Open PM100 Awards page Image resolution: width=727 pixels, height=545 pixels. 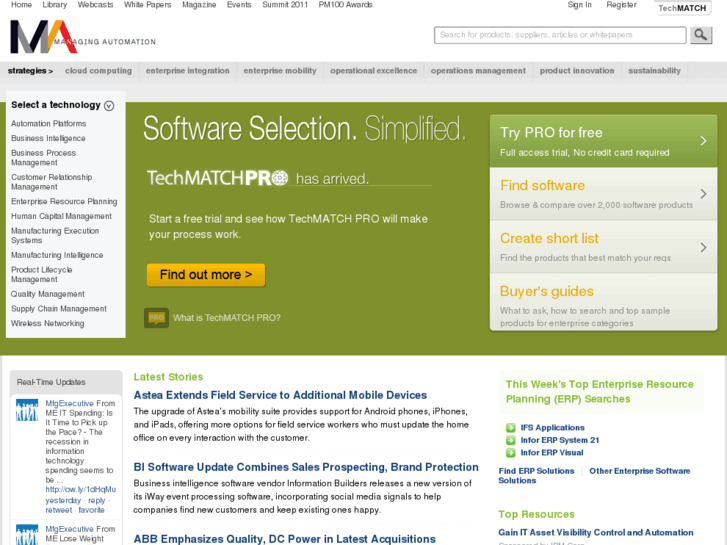[345, 5]
